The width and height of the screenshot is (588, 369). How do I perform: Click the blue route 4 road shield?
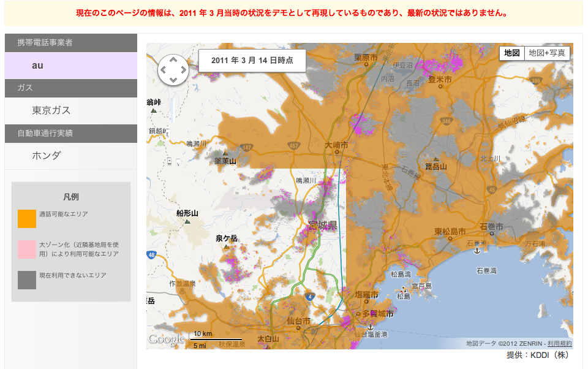[309, 297]
